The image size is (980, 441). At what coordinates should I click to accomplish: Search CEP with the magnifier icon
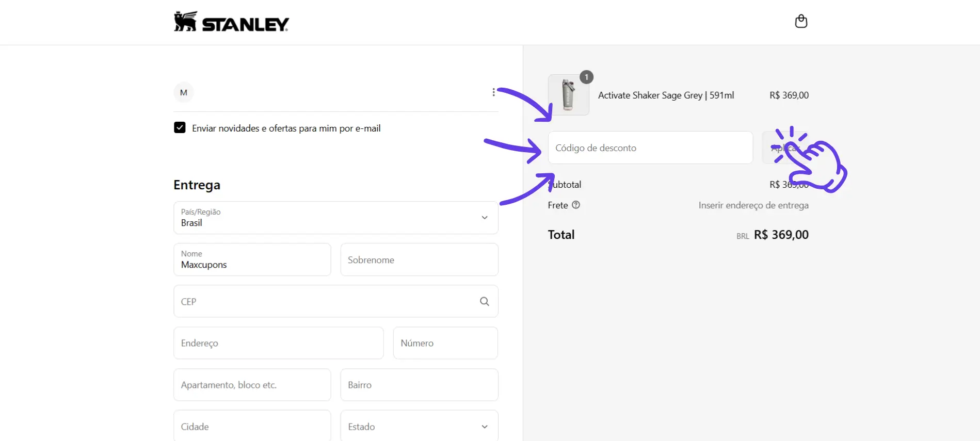pos(484,301)
